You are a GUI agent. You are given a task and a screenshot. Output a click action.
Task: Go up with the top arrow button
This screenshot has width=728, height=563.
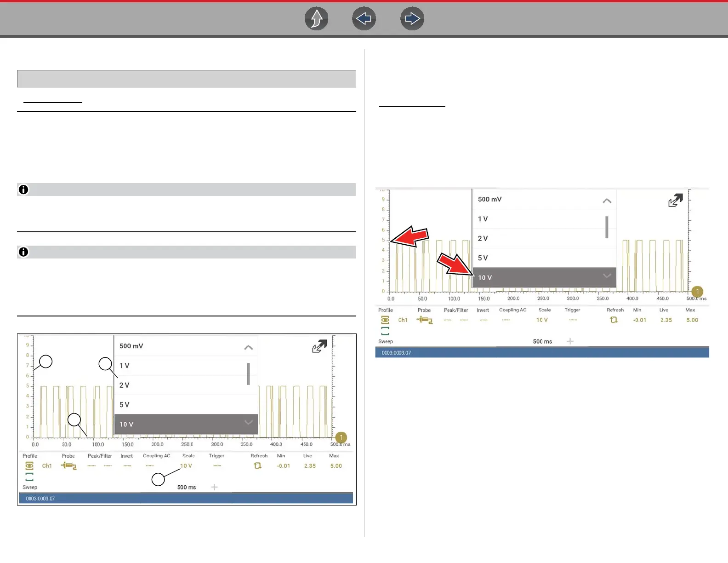point(317,19)
